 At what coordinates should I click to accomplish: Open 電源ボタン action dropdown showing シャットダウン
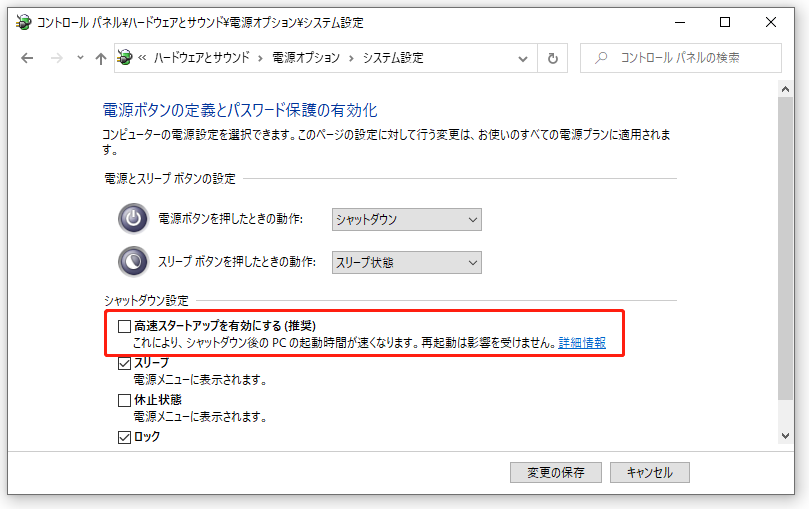tap(407, 220)
